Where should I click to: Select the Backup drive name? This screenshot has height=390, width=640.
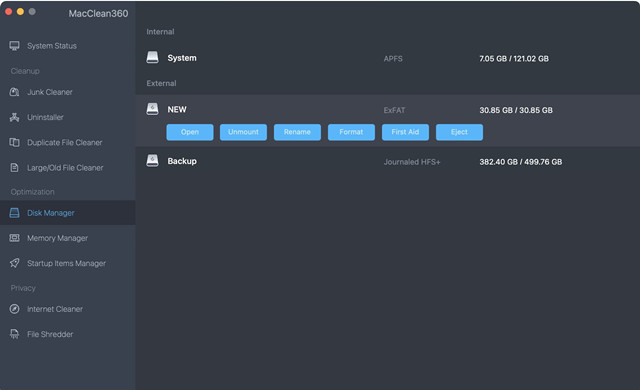182,161
